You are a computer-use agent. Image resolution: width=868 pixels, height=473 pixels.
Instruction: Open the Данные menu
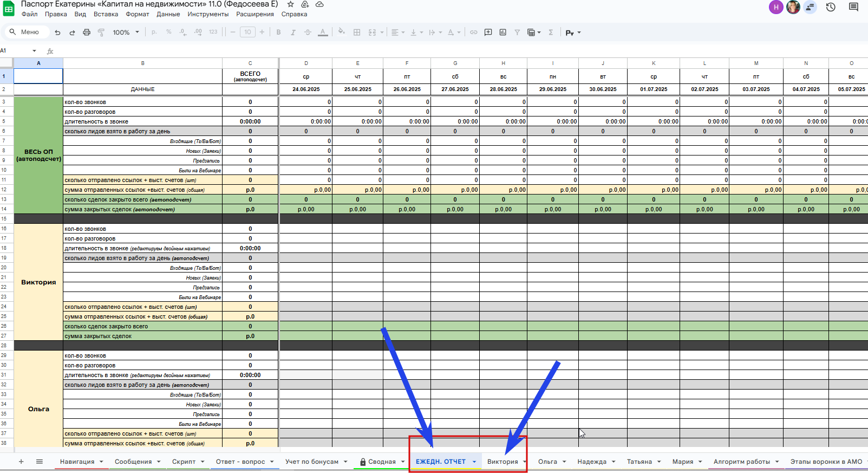[x=168, y=15]
